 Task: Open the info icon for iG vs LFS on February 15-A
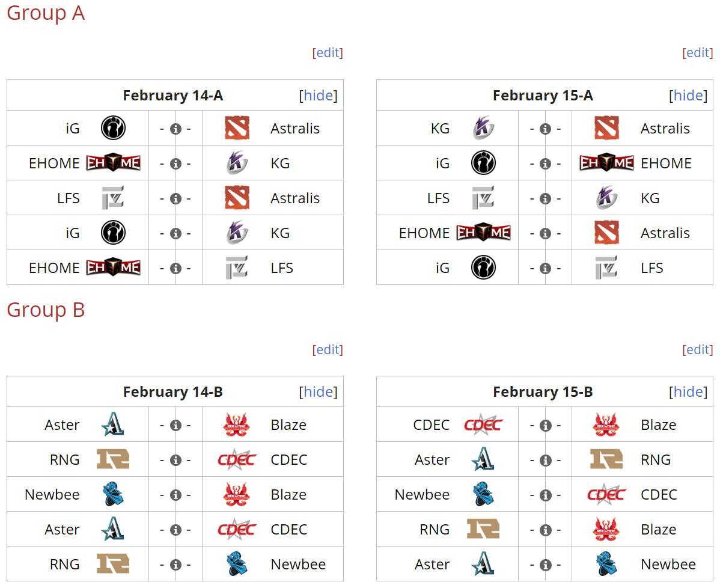point(545,268)
